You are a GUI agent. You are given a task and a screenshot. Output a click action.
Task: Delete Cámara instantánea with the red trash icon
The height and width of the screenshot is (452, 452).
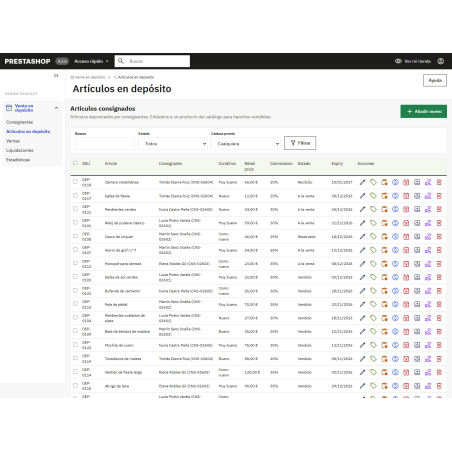439,182
